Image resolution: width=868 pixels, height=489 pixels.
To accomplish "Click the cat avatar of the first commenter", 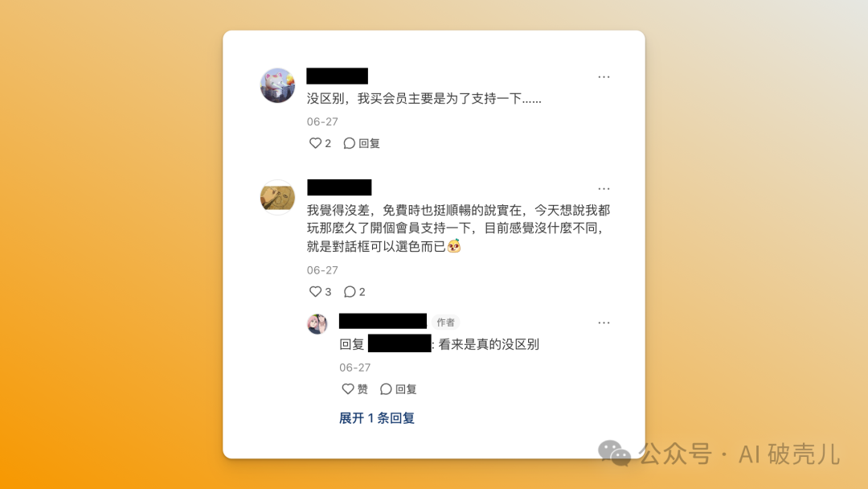I will point(277,85).
